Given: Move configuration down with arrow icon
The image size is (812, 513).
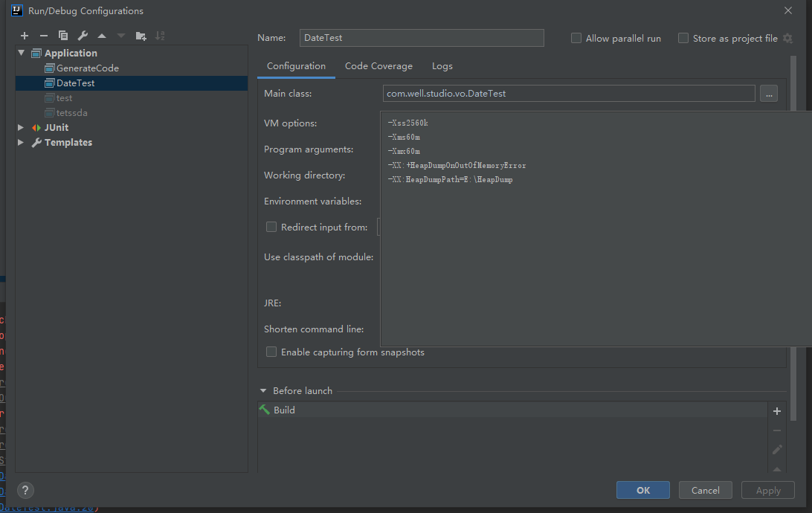Looking at the screenshot, I should 121,36.
